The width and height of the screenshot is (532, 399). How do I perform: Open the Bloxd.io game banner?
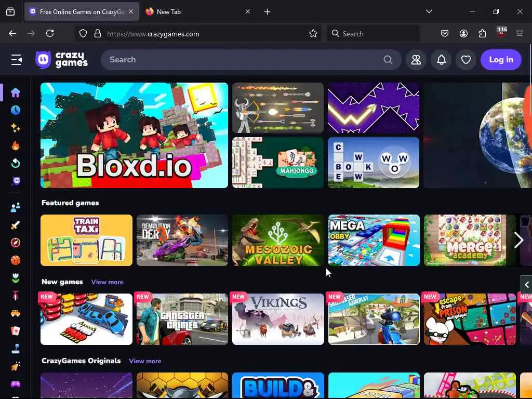[x=134, y=135]
